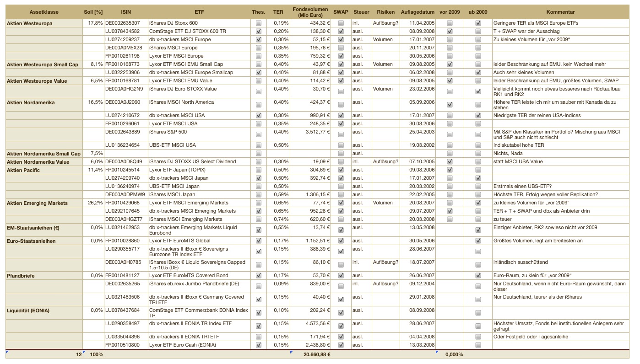Image resolution: width=640 pixels, height=364 pixels.
Task: Enable Thes. for iShares MSCI North America
Action: [259, 105]
